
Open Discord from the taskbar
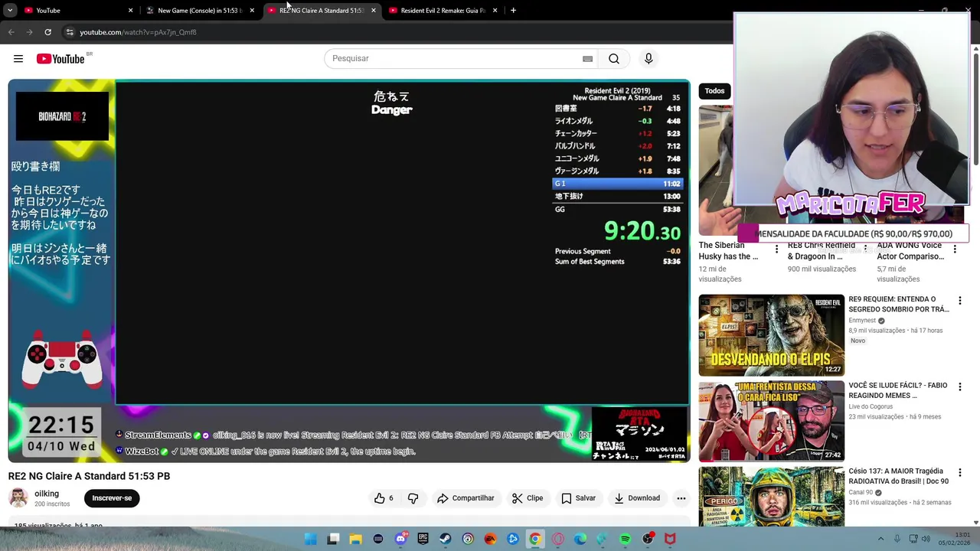pos(400,540)
